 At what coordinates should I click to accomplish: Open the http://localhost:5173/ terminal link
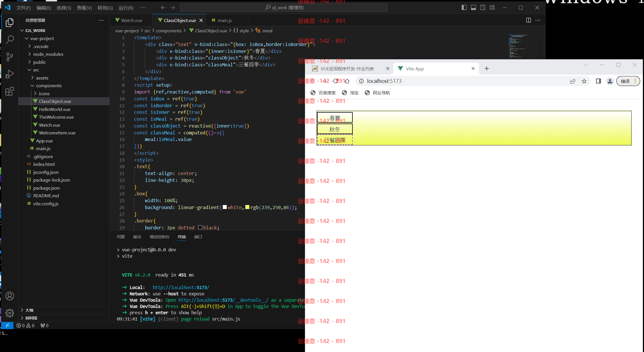point(181,287)
